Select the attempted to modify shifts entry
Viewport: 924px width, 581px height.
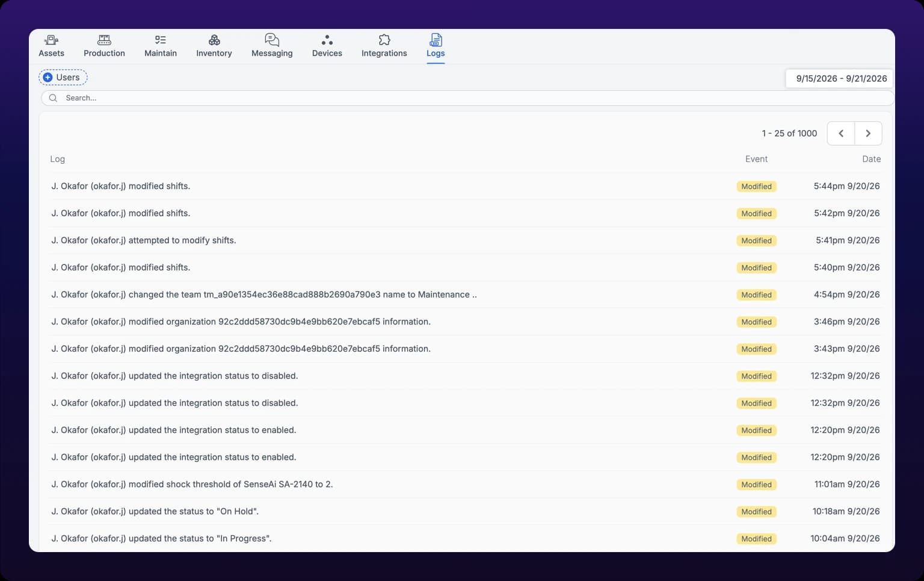[466, 240]
